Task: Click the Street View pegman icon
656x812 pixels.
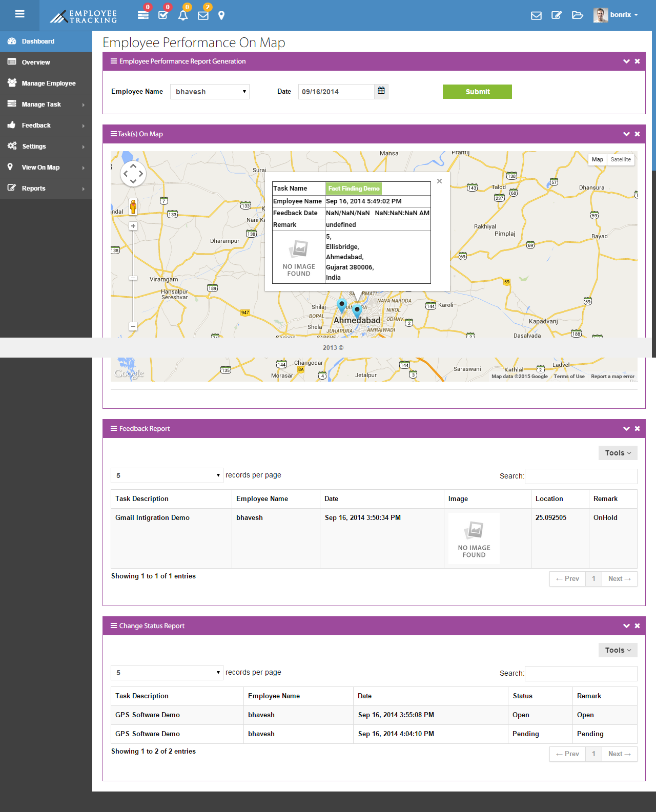Action: coord(133,206)
